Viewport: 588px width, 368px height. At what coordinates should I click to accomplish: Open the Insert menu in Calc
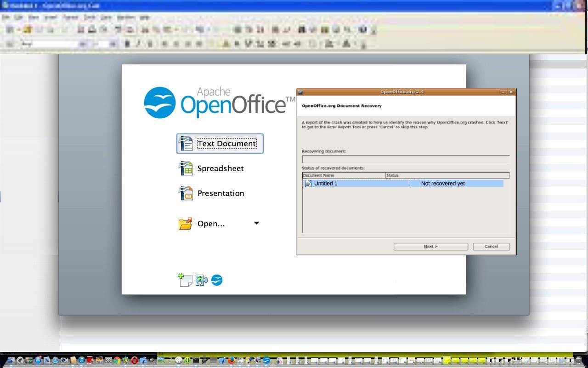pyautogui.click(x=50, y=17)
